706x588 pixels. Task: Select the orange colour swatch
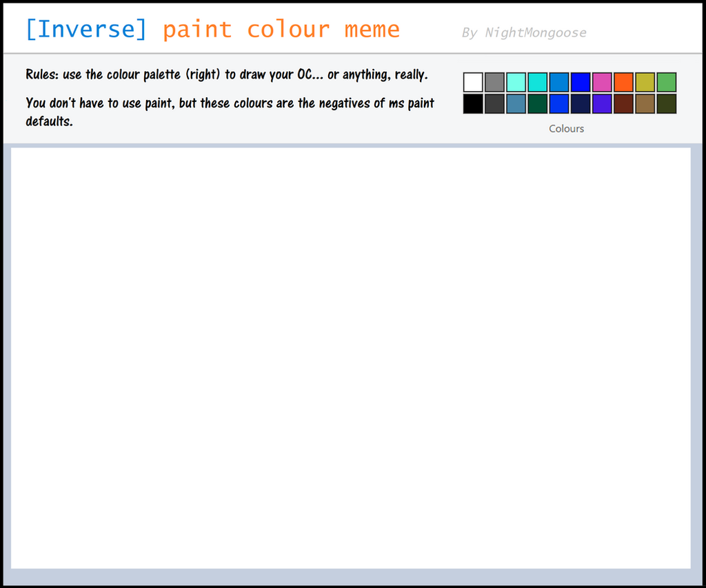point(623,83)
